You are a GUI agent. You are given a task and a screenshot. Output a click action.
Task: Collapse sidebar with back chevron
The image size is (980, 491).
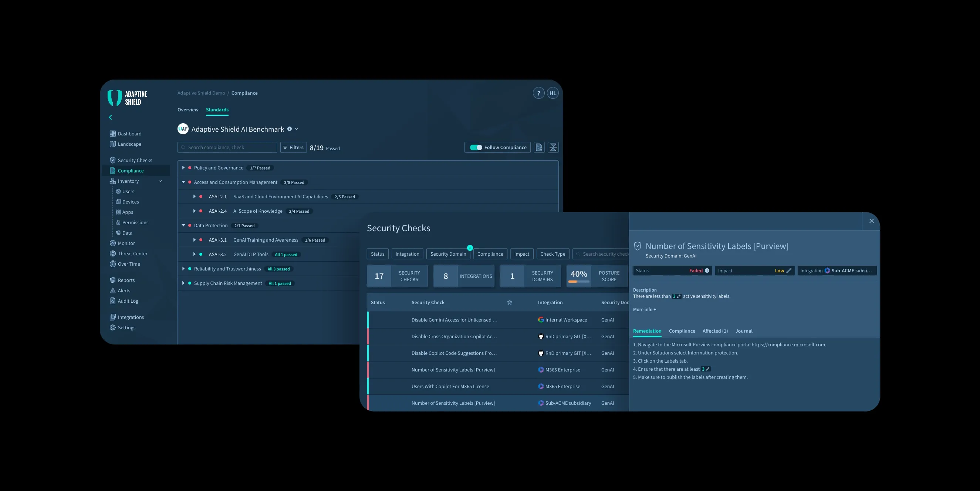click(110, 117)
